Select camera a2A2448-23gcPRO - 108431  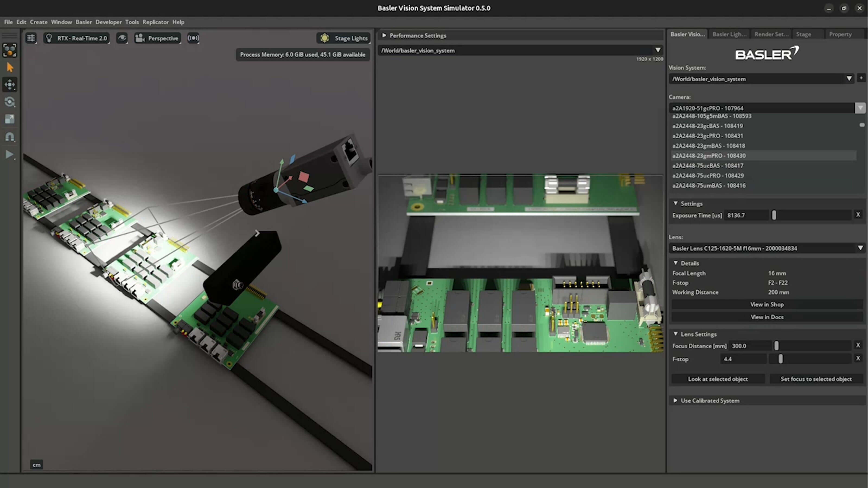[x=763, y=136]
